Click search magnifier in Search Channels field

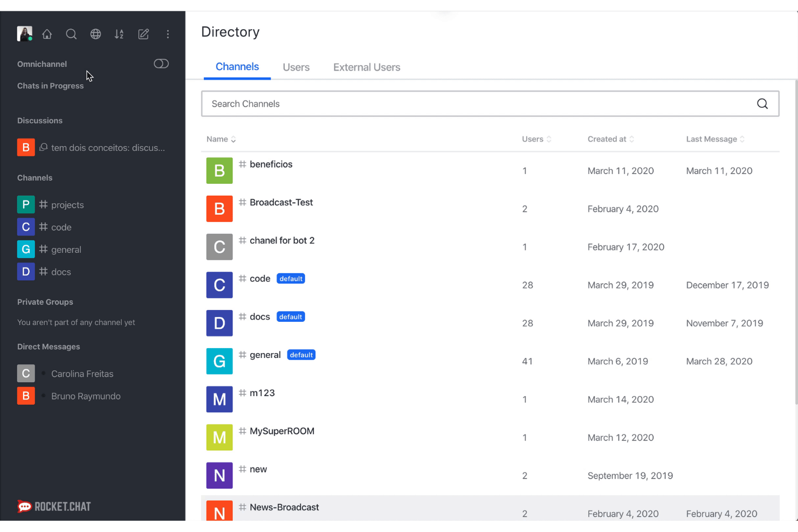[762, 103]
